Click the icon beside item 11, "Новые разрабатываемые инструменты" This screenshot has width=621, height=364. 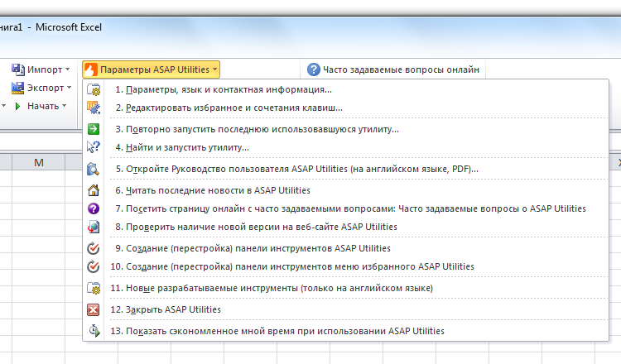[x=94, y=288]
